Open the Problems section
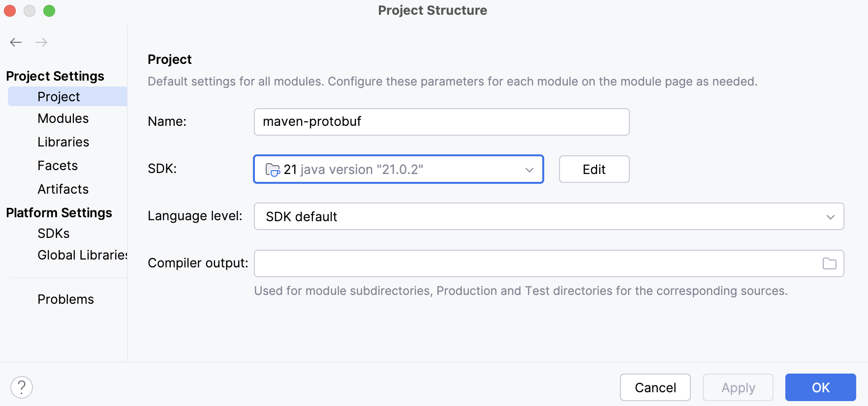This screenshot has width=868, height=406. (65, 299)
